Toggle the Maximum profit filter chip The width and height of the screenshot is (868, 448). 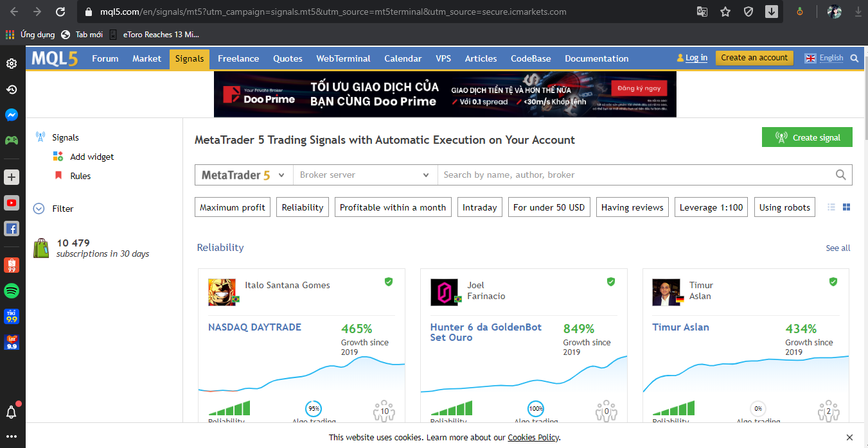(x=233, y=207)
